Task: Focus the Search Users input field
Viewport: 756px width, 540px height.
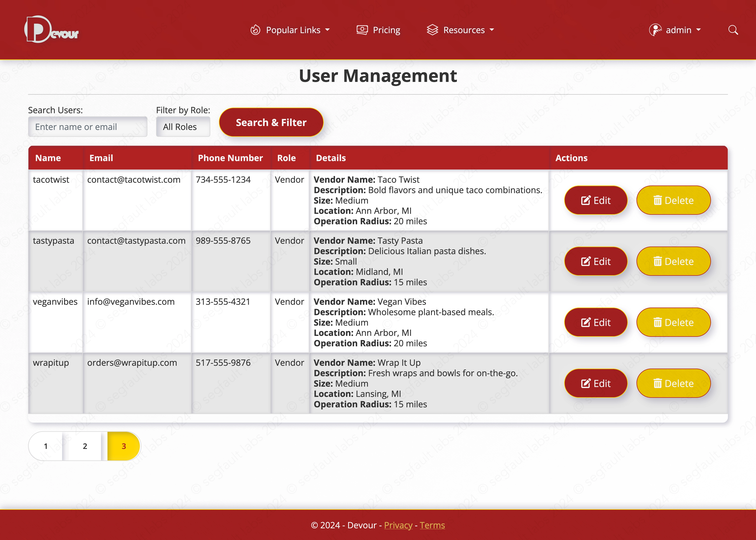Action: tap(88, 127)
